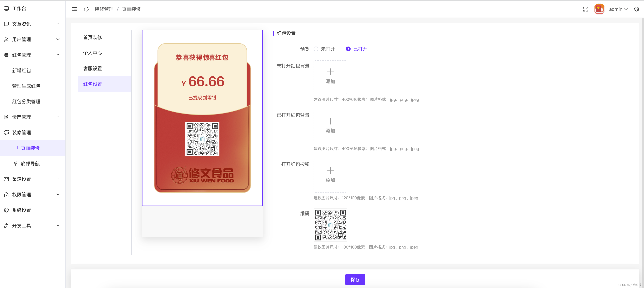The height and width of the screenshot is (288, 644).
Task: Switch to the 首页装修 tab
Action: click(92, 38)
